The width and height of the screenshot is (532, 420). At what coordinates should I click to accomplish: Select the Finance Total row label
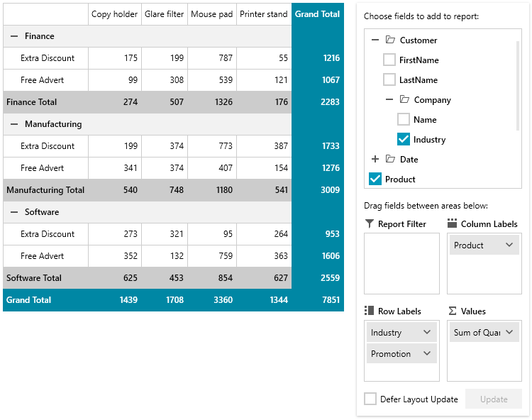click(x=31, y=102)
